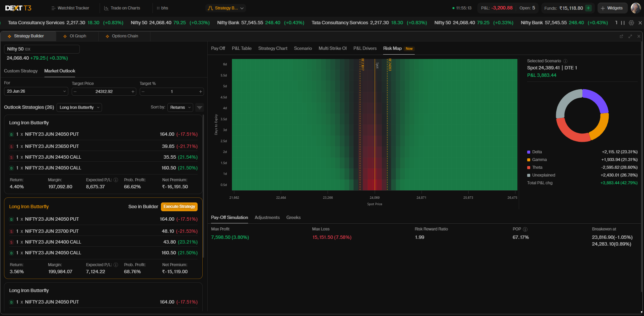The height and width of the screenshot is (316, 644).
Task: Click the green add funds plus icon
Action: [x=588, y=8]
